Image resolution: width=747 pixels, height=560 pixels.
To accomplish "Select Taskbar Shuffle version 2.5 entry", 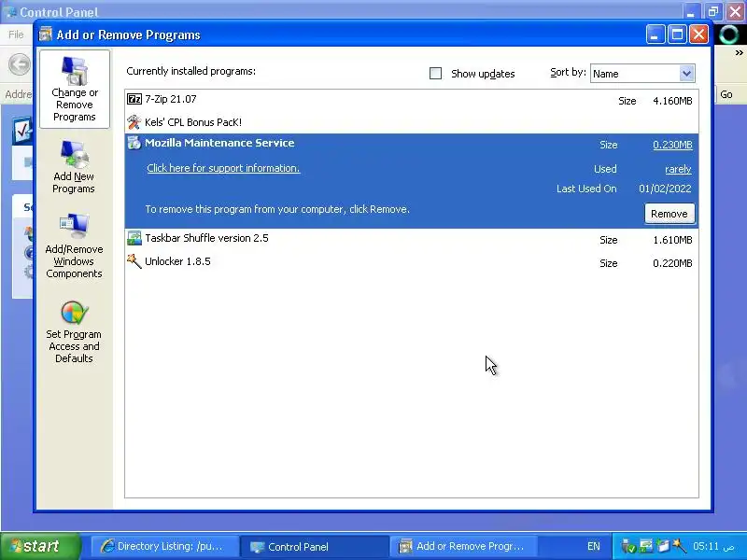I will (x=412, y=239).
